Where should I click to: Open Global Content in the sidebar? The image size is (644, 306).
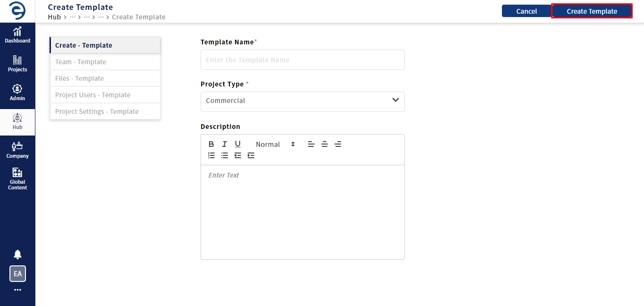17,179
